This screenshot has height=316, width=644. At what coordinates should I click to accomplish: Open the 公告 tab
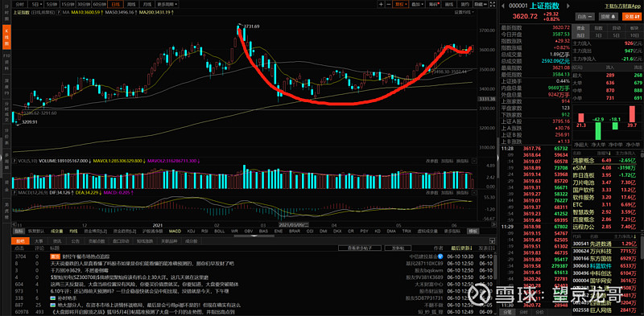75,241
